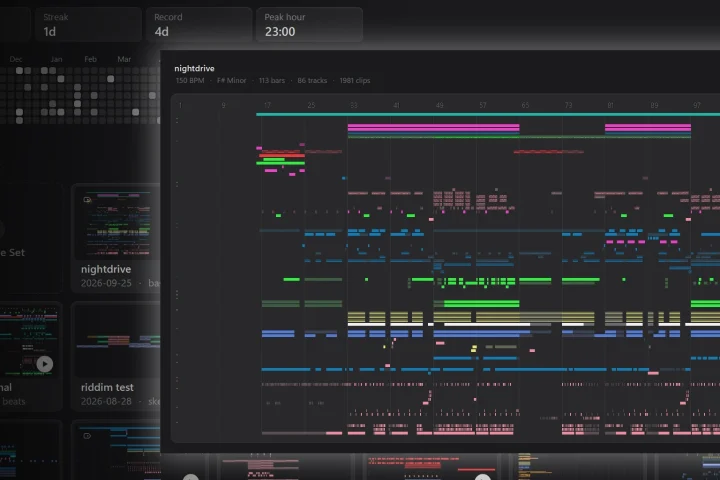Click the 86 tracks label
This screenshot has height=480, width=720.
tap(312, 80)
